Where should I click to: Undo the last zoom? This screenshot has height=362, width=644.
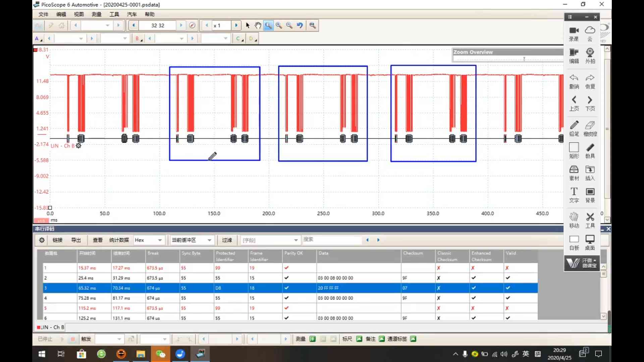300,25
